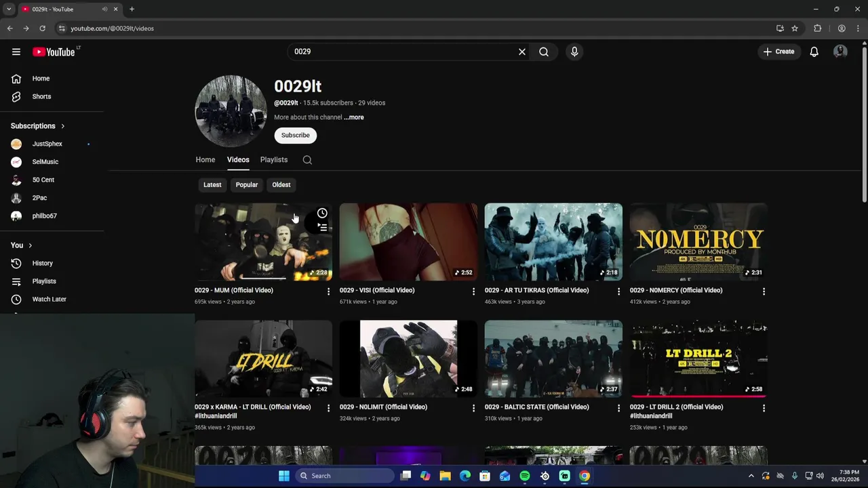The height and width of the screenshot is (488, 868).
Task: Add MUM video to Watch Later
Action: tap(322, 213)
